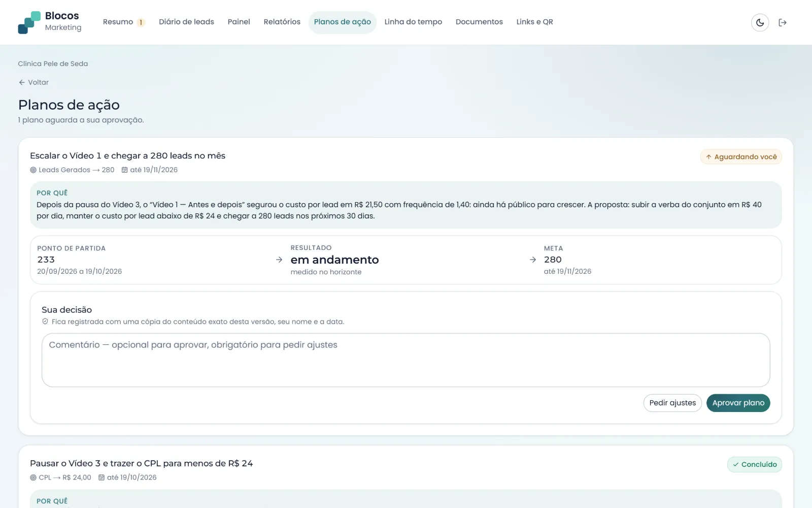
Task: Click the plan title Escalar o Vídeo 1
Action: click(x=127, y=156)
